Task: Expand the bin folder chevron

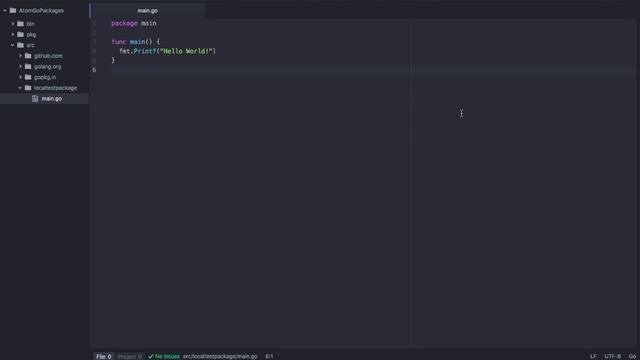Action: 13,24
